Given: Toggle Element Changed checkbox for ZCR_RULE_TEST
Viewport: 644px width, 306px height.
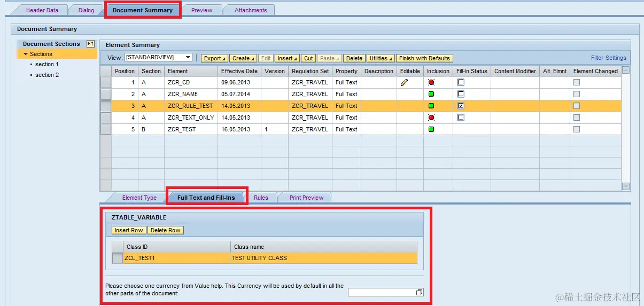Looking at the screenshot, I should coord(576,106).
